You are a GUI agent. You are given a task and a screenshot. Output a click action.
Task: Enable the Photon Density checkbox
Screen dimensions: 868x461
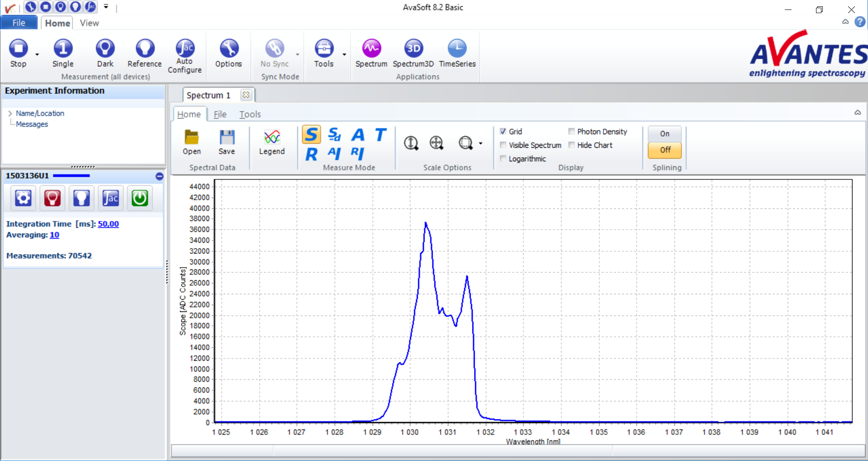[571, 132]
